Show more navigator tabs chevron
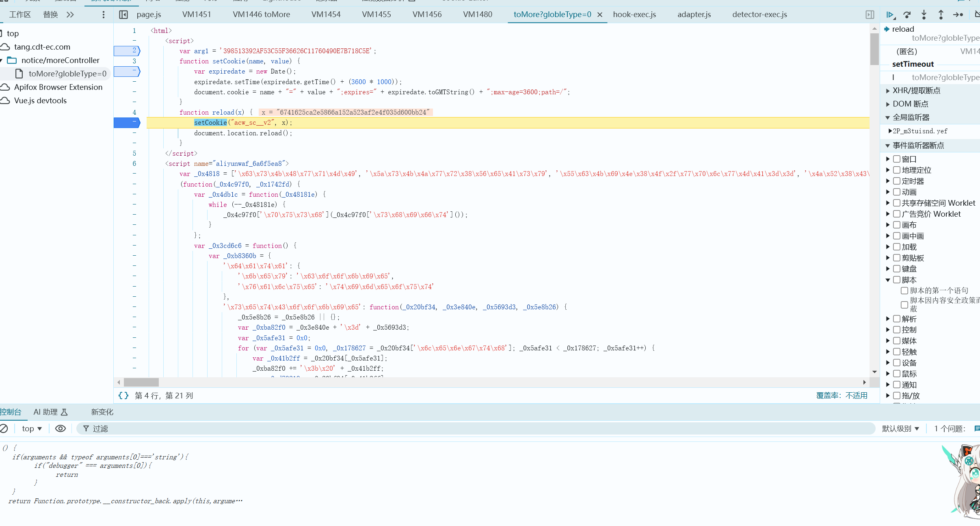 click(70, 15)
